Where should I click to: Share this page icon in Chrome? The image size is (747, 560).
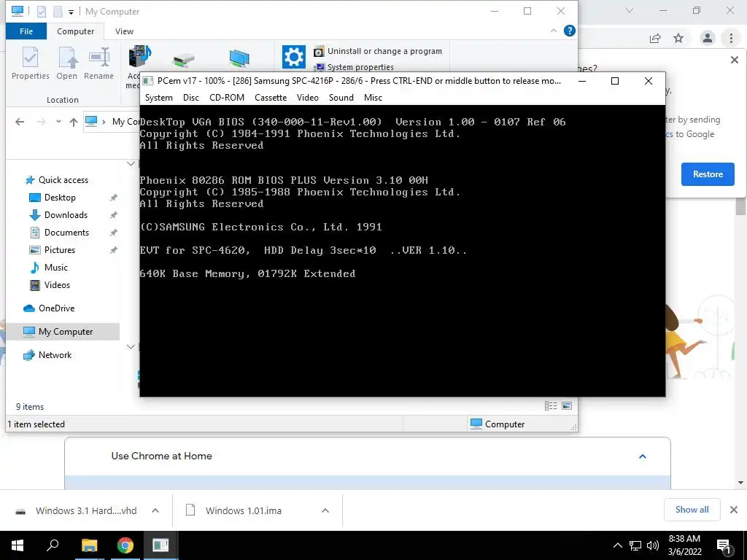(655, 38)
